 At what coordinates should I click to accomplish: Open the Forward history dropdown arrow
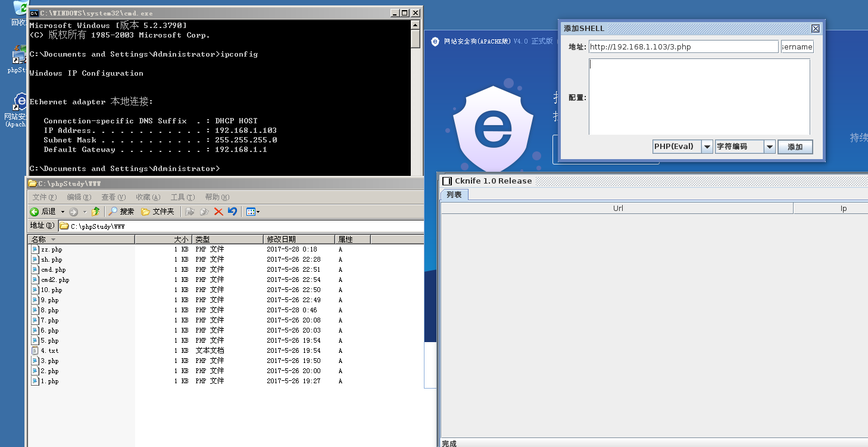85,212
